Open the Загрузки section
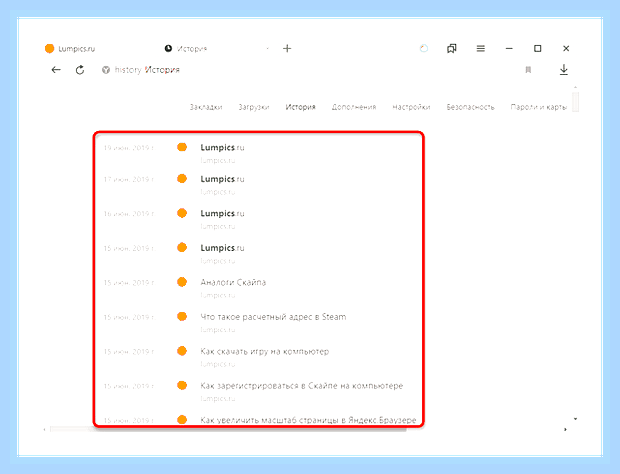The image size is (620, 474). (254, 107)
